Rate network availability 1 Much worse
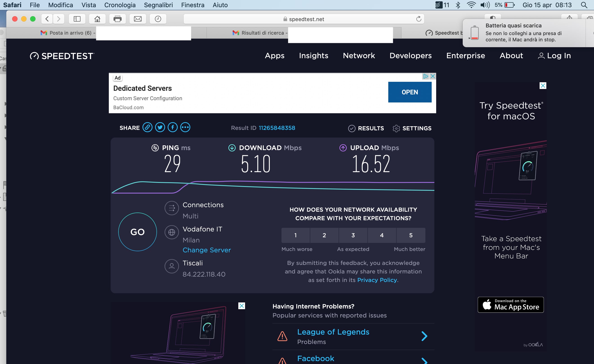 (296, 235)
